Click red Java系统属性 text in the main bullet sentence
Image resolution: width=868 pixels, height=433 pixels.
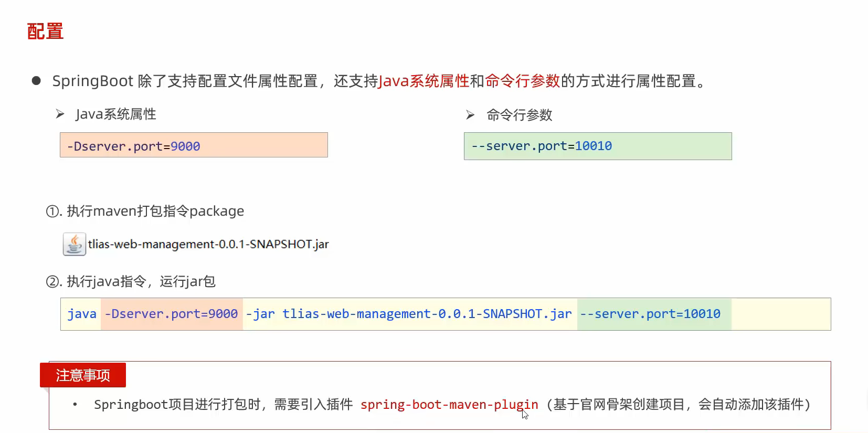[424, 81]
